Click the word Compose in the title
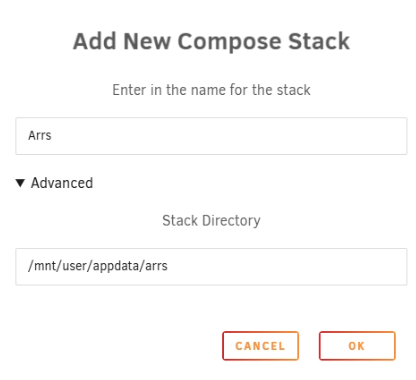The width and height of the screenshot is (416, 380). (230, 42)
